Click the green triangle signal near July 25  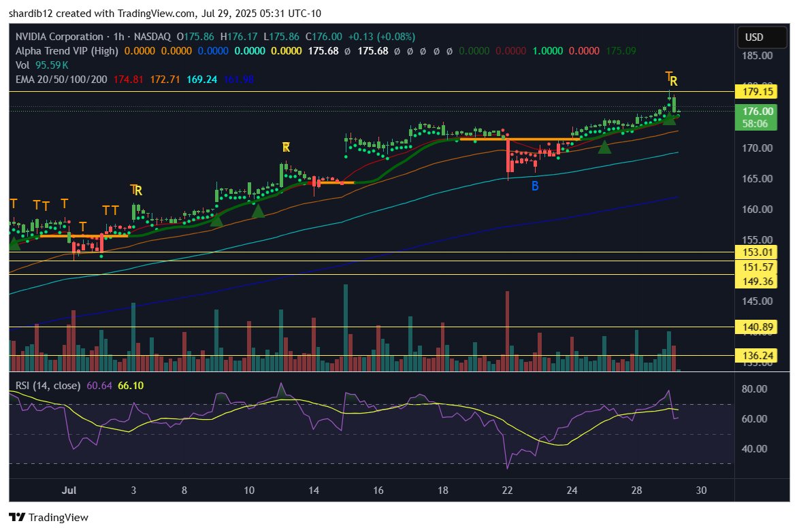coord(604,147)
